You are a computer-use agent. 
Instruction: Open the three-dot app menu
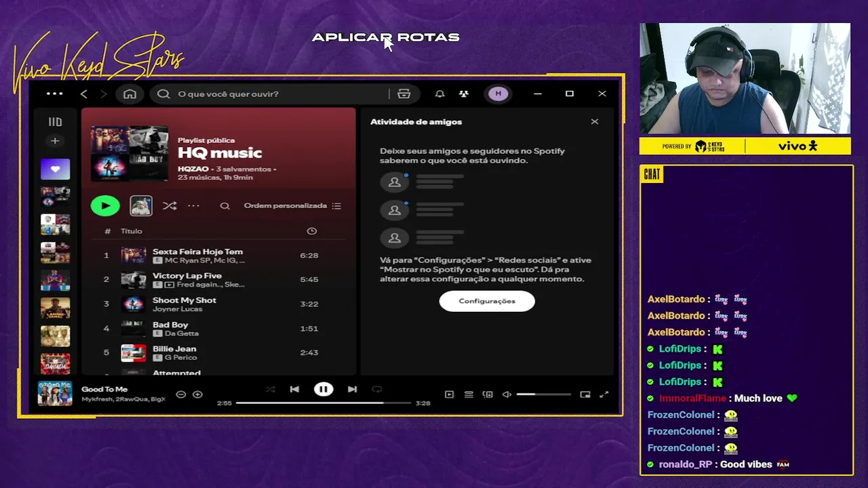(x=54, y=94)
